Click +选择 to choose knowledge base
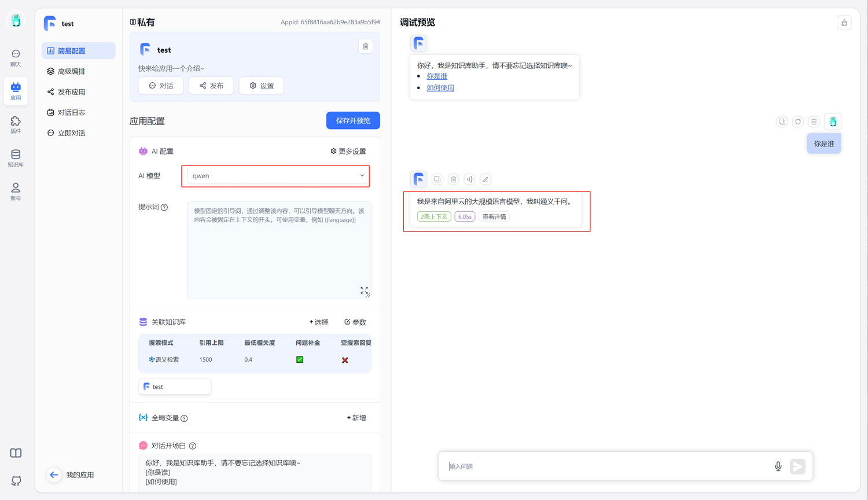The width and height of the screenshot is (868, 500). 319,322
